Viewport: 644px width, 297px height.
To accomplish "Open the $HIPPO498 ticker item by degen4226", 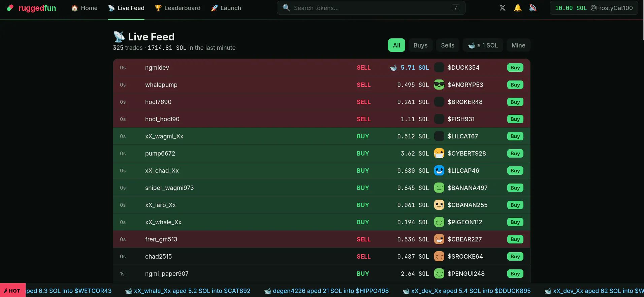I will [x=327, y=291].
